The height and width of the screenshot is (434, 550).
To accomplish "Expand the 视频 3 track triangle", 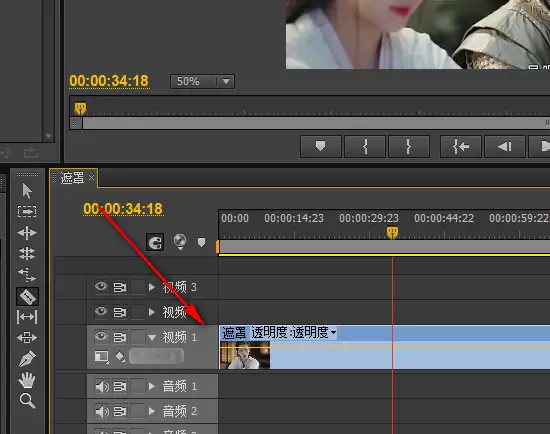I will [152, 287].
